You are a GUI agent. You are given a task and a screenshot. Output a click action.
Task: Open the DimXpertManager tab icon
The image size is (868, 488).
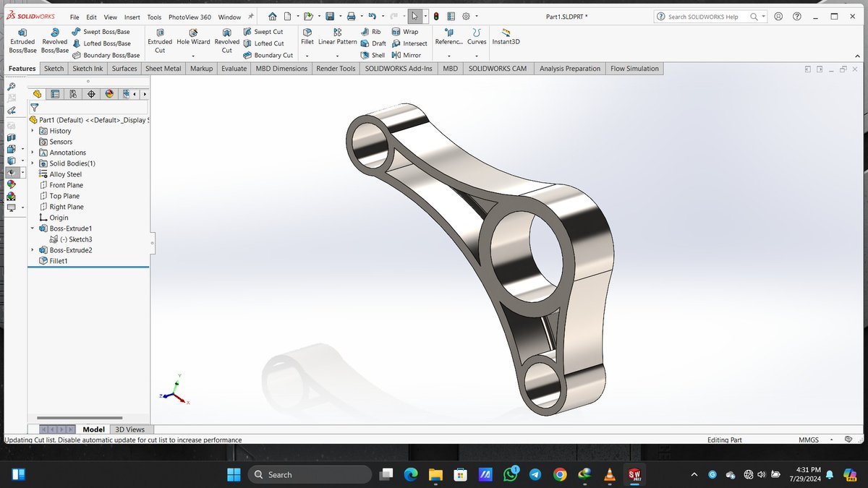(91, 94)
